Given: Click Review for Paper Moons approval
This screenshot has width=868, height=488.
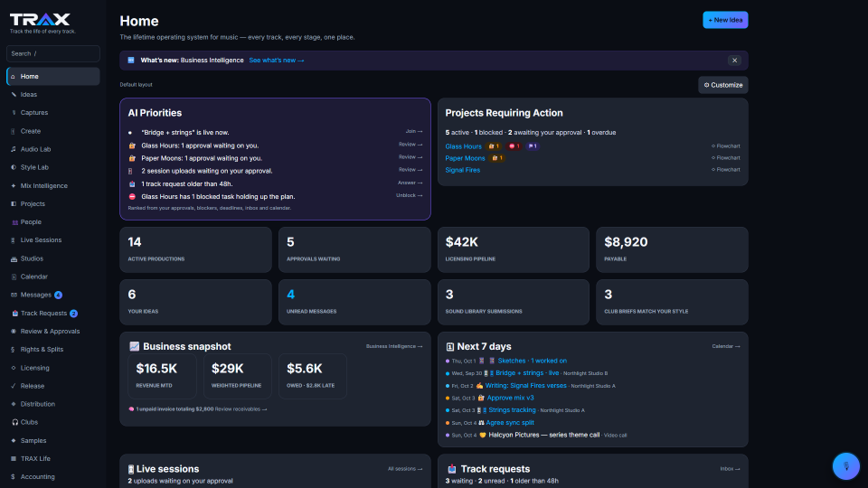Looking at the screenshot, I should (x=410, y=157).
